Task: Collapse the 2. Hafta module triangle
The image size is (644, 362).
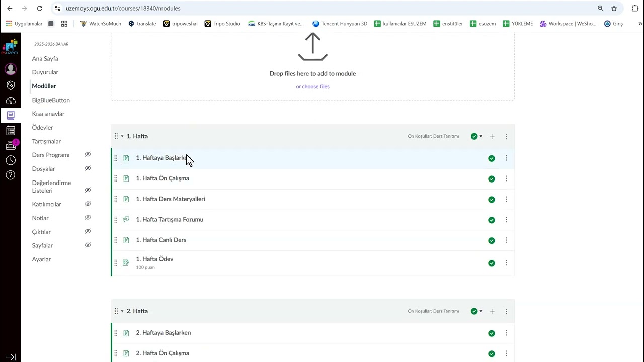Action: (x=122, y=311)
